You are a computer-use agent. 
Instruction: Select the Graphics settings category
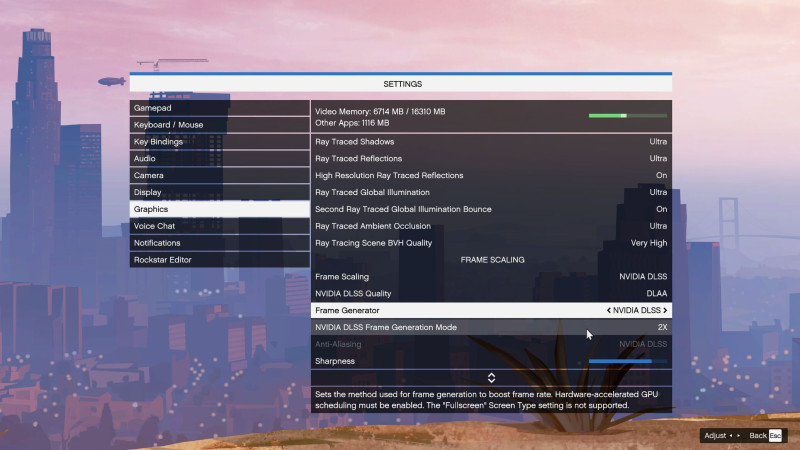[219, 209]
